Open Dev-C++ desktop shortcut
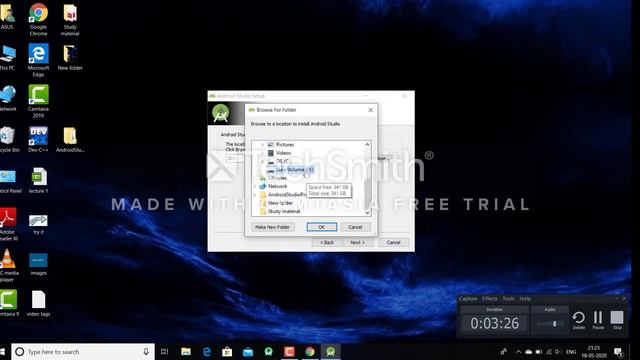 tap(38, 140)
